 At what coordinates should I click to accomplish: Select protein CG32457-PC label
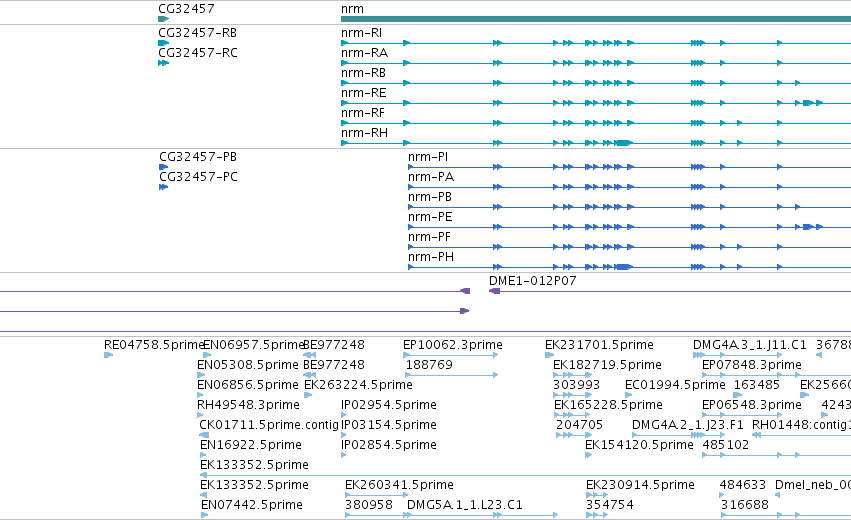pyautogui.click(x=198, y=176)
